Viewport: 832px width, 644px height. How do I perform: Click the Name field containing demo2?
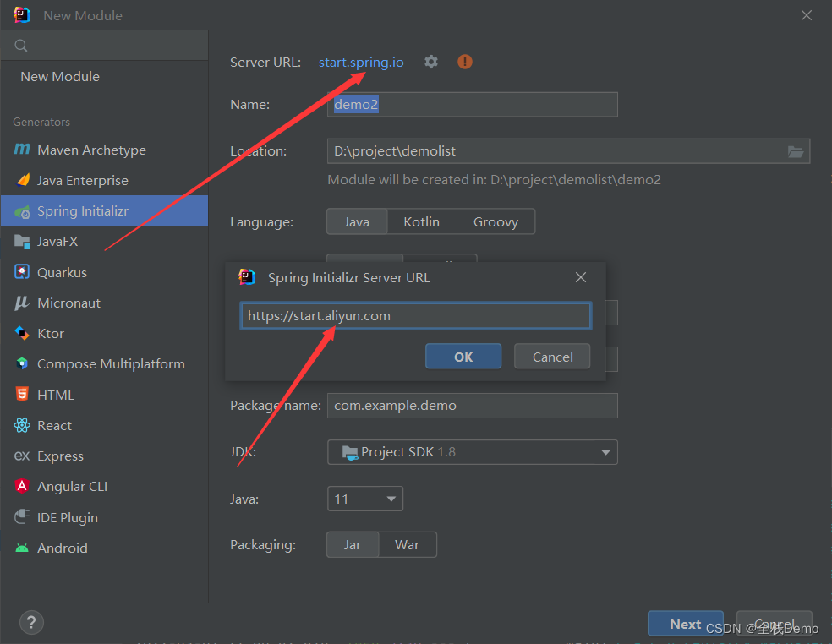point(473,105)
